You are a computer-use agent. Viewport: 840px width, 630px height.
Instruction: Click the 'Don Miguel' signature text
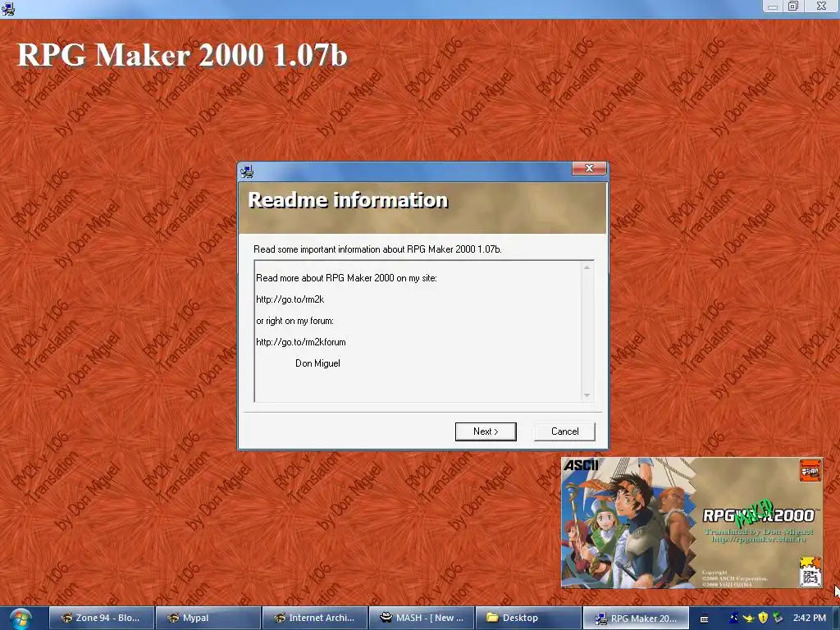tap(317, 363)
